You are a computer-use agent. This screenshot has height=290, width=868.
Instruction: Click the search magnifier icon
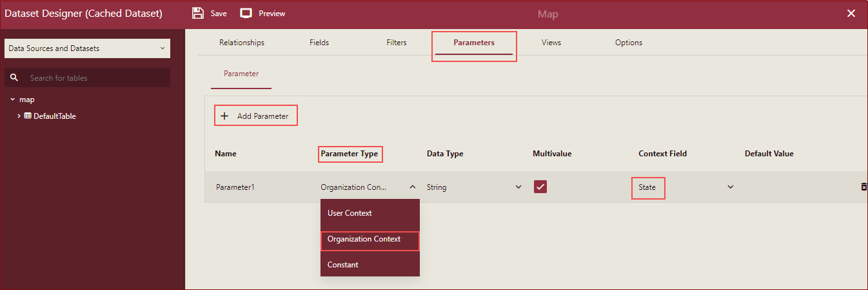pos(14,78)
